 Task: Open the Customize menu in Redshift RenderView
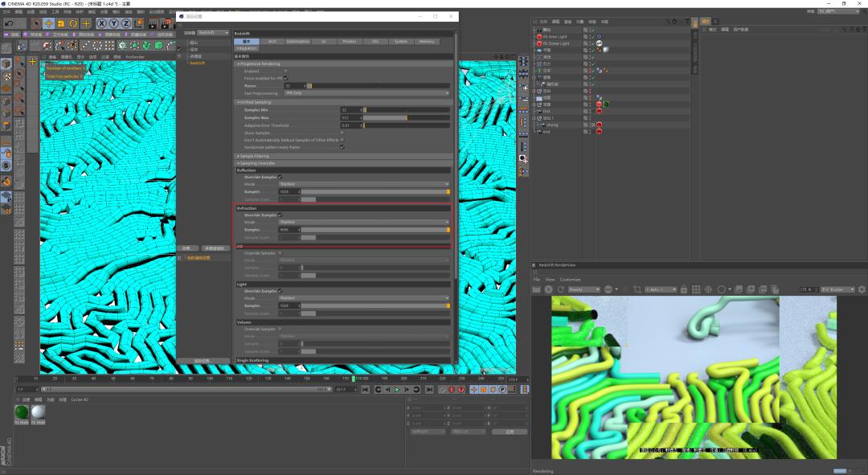[571, 278]
